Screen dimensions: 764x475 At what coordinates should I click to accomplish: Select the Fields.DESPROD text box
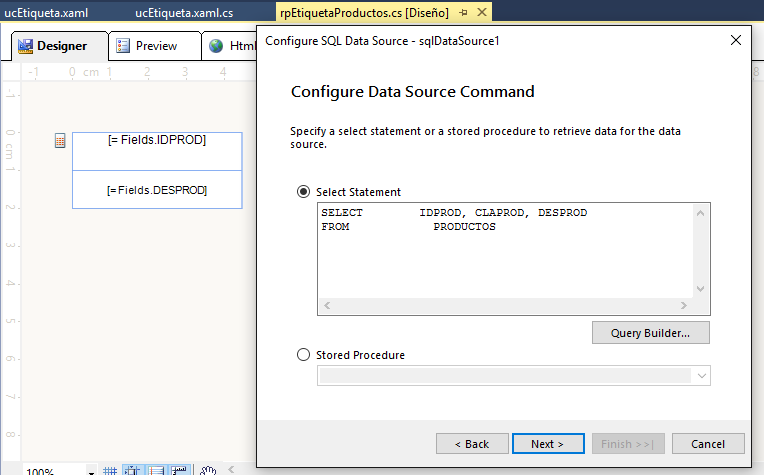pos(157,190)
